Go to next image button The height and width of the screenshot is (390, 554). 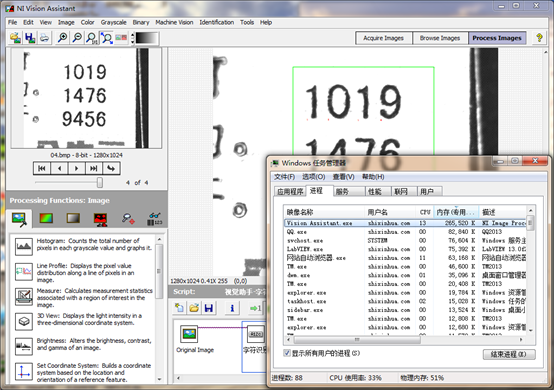click(x=76, y=168)
